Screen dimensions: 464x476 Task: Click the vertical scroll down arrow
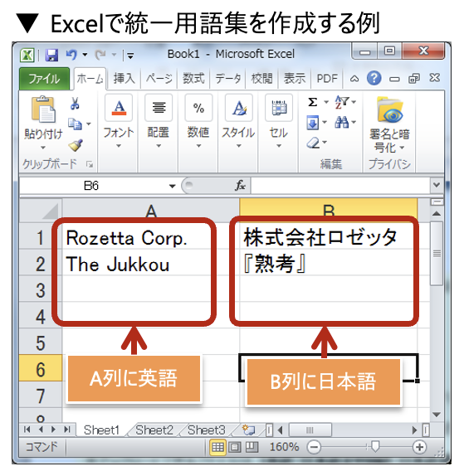coord(437,415)
